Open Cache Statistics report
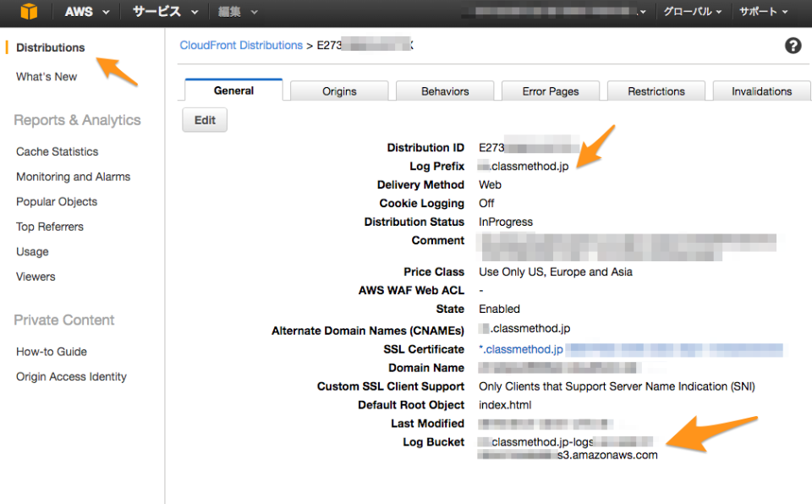The height and width of the screenshot is (504, 812). [57, 151]
